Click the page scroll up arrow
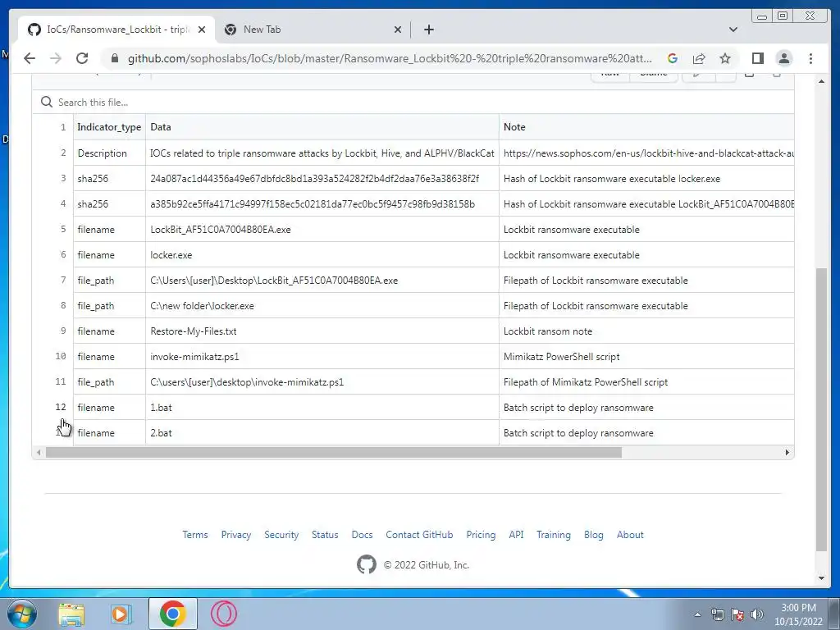The width and height of the screenshot is (840, 630). pyautogui.click(x=821, y=81)
